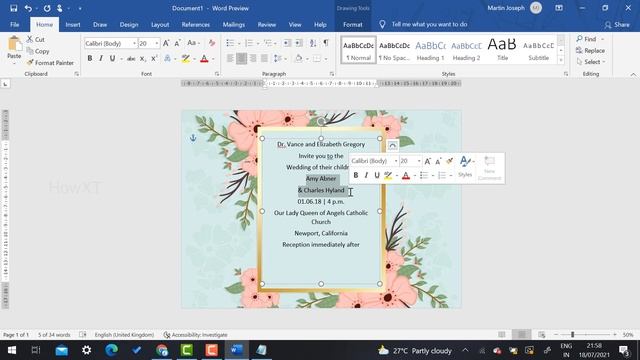Toggle Bold in the ribbon Font group
This screenshot has height=360, width=640.
90,58
